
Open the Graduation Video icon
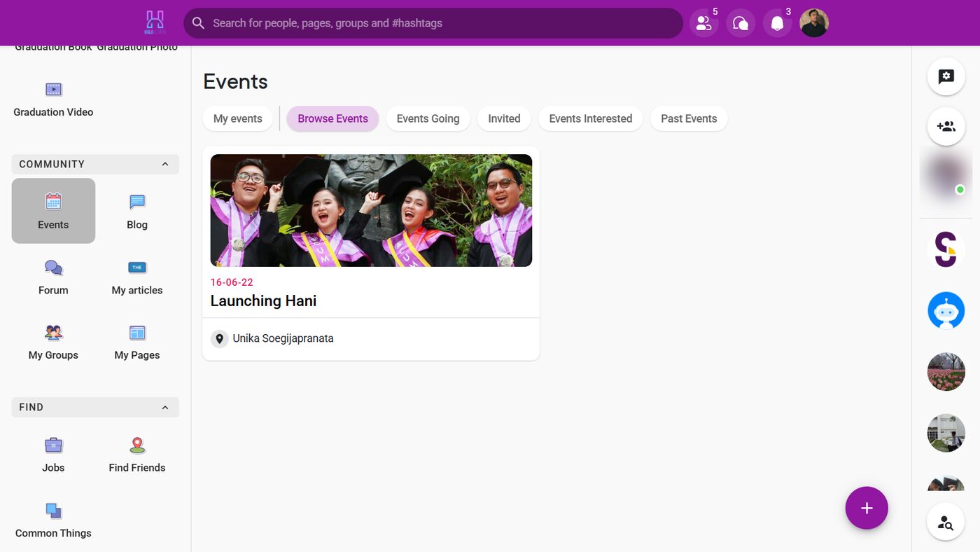click(53, 89)
